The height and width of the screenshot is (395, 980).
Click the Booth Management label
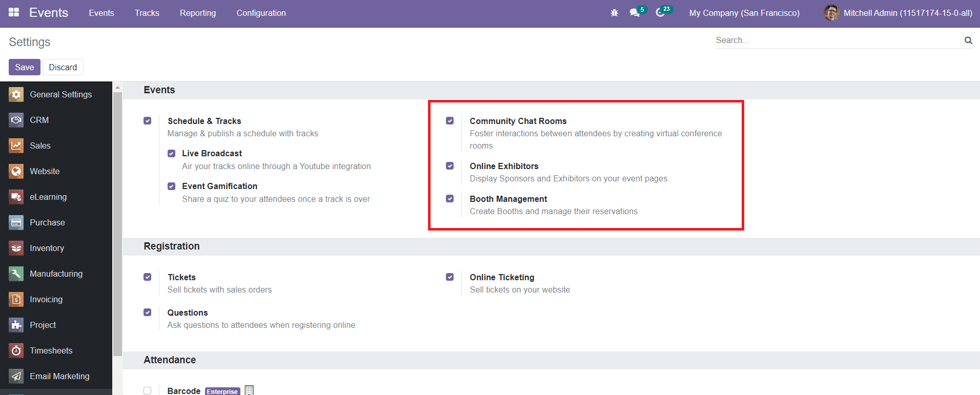pos(508,199)
